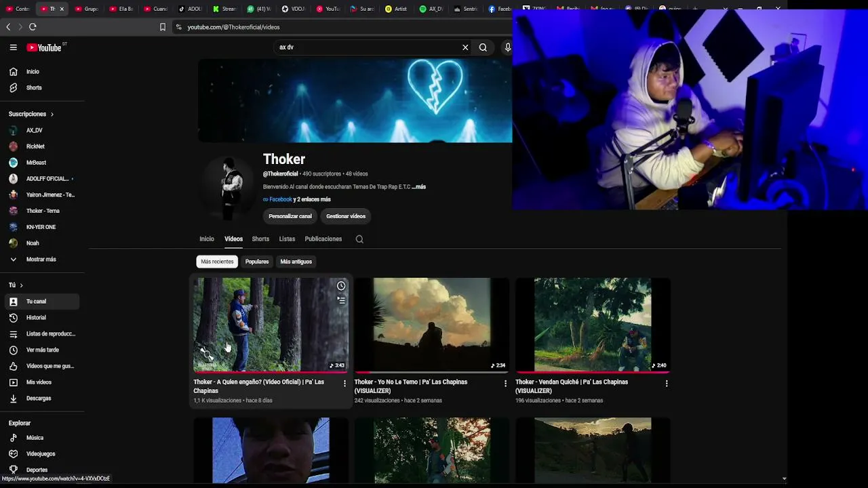Switch to the Publicaciones tab
Screen dimensions: 868x488
tap(323, 239)
